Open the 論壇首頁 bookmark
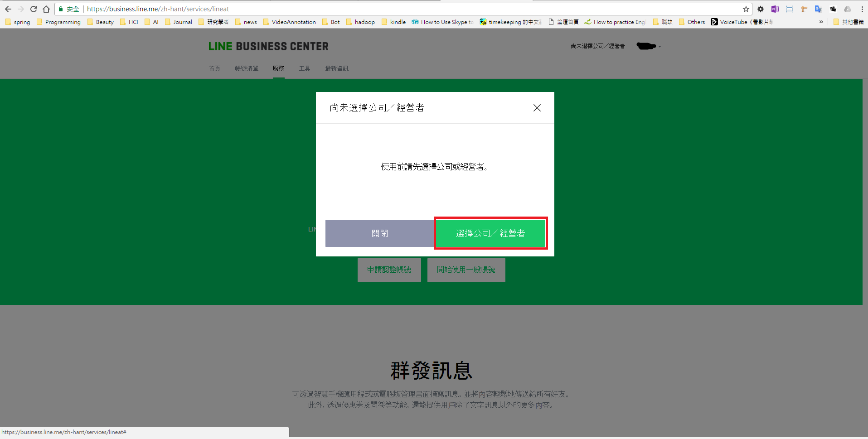868x439 pixels. tap(563, 22)
